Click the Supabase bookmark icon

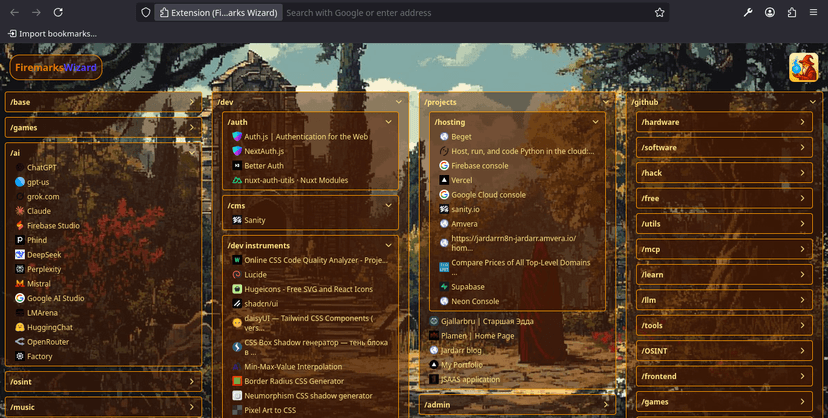tap(444, 286)
